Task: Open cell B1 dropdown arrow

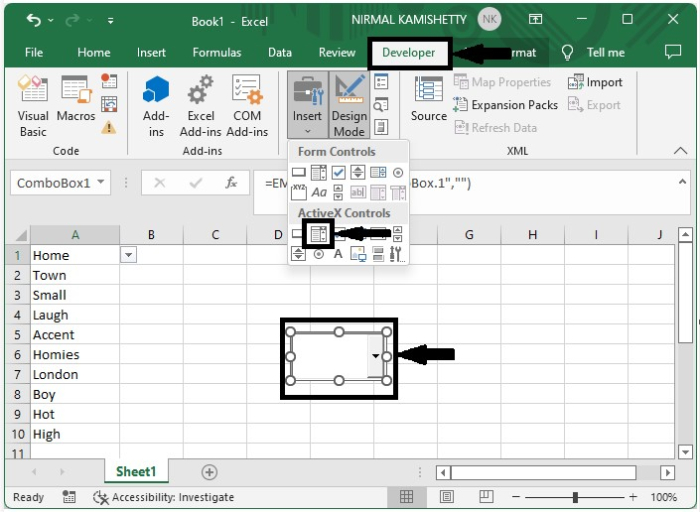Action: (129, 255)
